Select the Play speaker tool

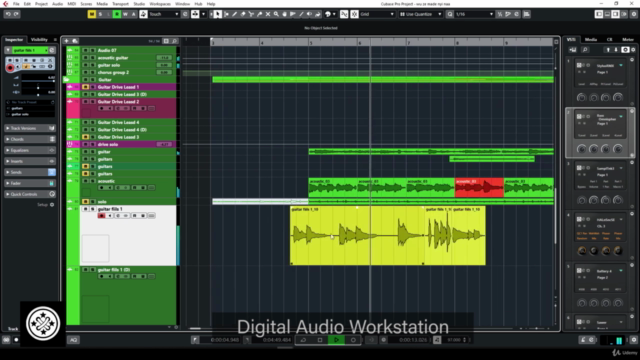point(309,14)
